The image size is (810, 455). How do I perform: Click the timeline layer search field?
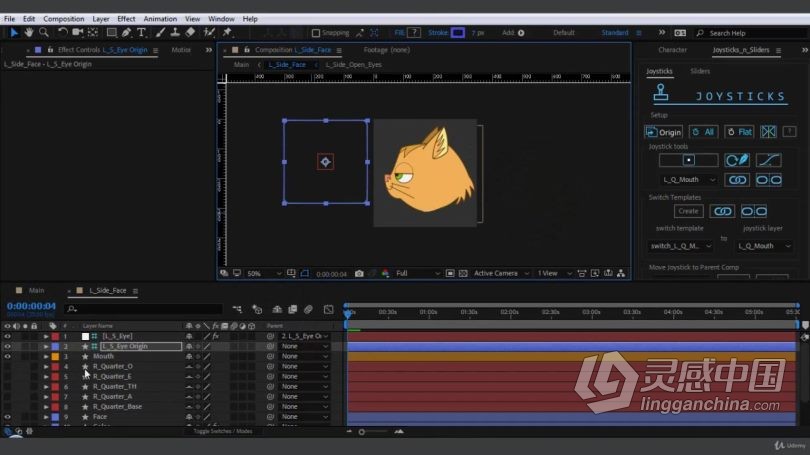144,309
